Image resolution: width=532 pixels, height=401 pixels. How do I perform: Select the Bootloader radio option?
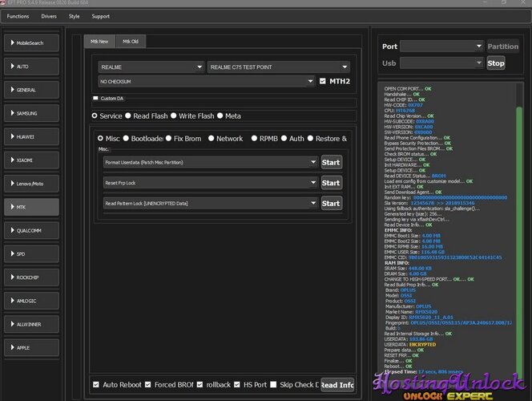pyautogui.click(x=126, y=138)
